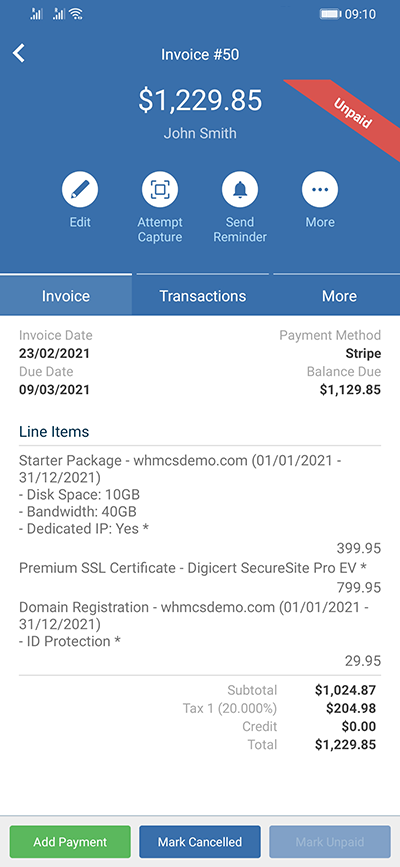Tap the first signal strength icon
The width and height of the screenshot is (400, 867).
(37, 14)
